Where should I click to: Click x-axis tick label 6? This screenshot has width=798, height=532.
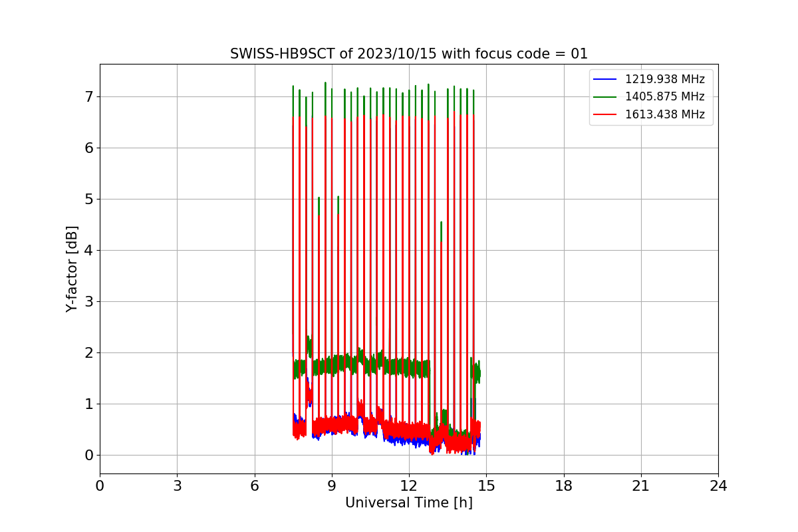tap(255, 486)
